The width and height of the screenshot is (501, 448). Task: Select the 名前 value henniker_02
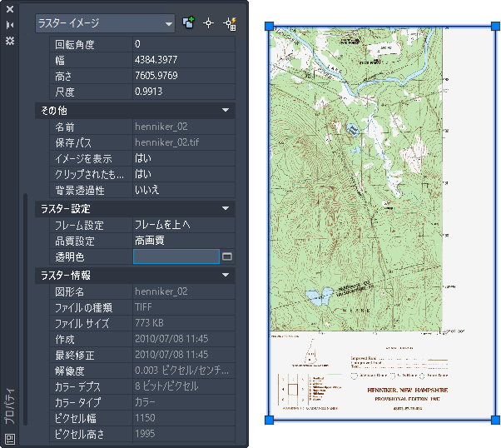184,127
